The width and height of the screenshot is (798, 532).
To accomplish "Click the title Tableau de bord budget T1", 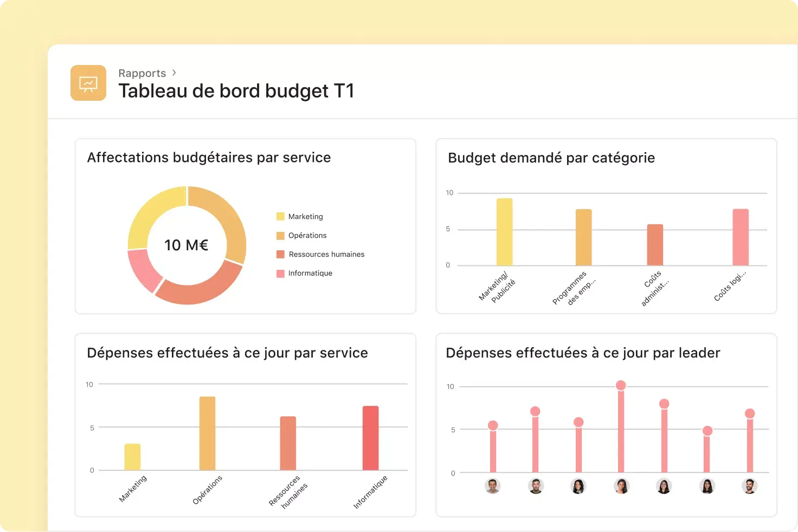I will click(x=236, y=90).
